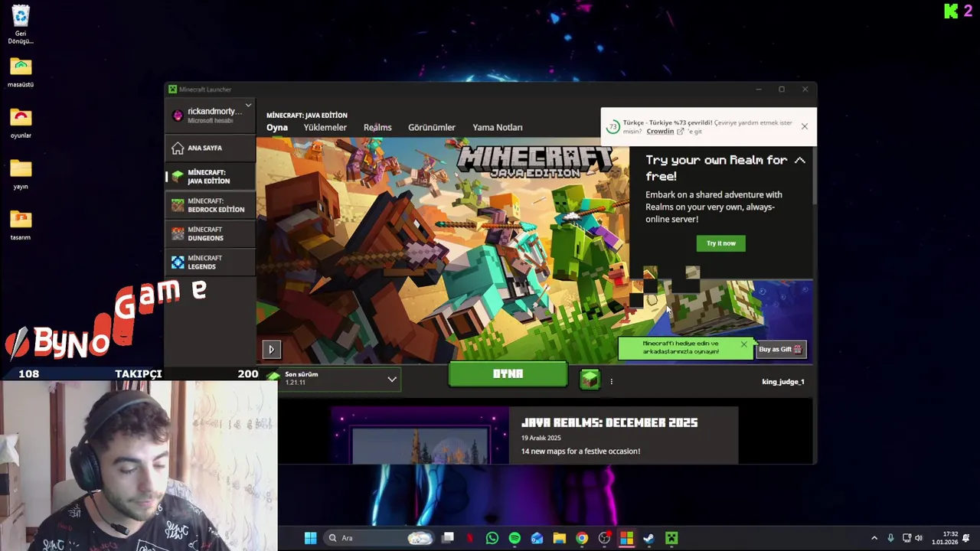Image resolution: width=980 pixels, height=551 pixels.
Task: Open the Ana Sayfa menu item
Action: click(211, 148)
